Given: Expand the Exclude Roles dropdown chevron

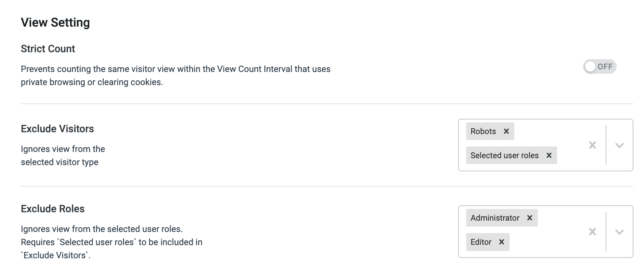Looking at the screenshot, I should [620, 232].
